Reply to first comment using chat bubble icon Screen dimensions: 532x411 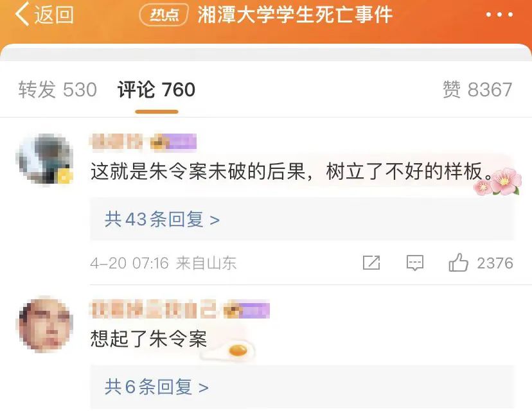click(x=415, y=263)
